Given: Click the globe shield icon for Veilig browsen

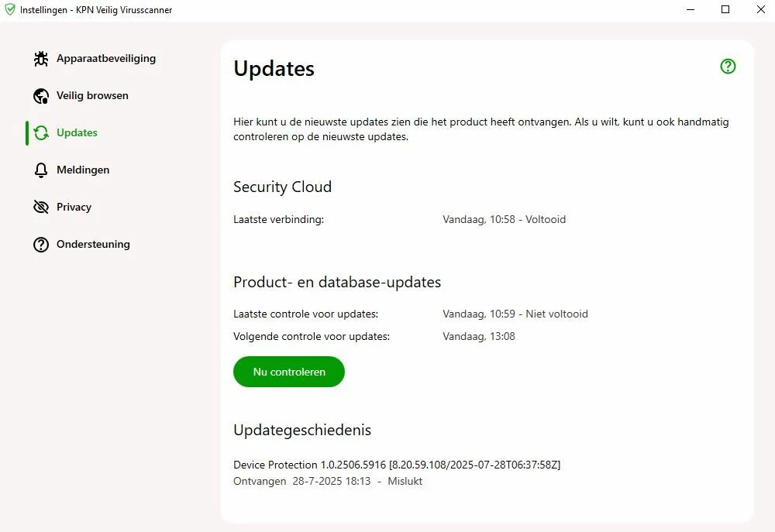Looking at the screenshot, I should tap(41, 96).
